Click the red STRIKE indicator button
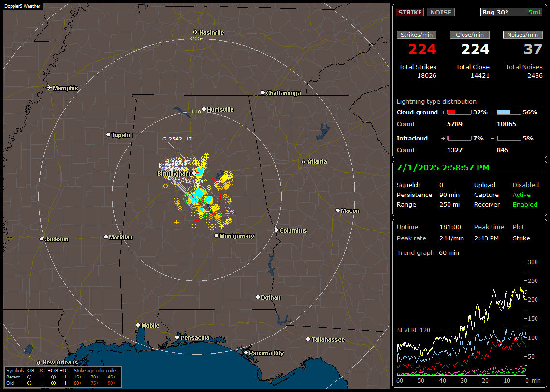550x392 pixels. tap(410, 12)
